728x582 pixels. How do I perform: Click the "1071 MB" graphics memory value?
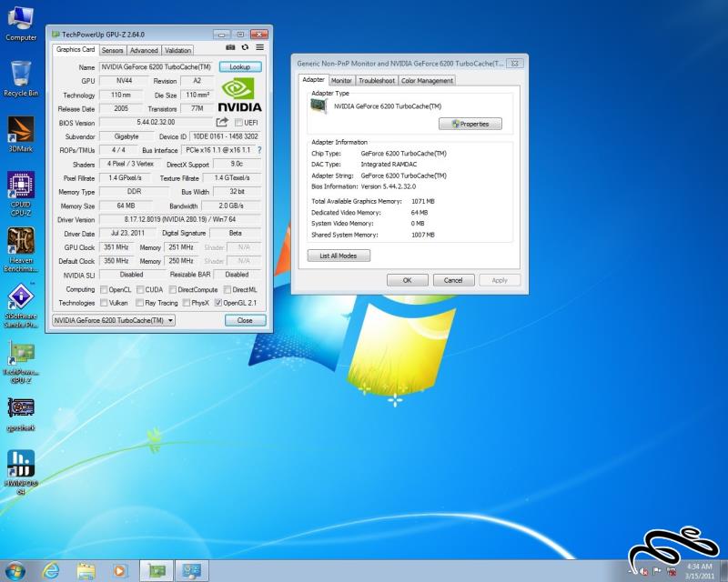coord(423,201)
